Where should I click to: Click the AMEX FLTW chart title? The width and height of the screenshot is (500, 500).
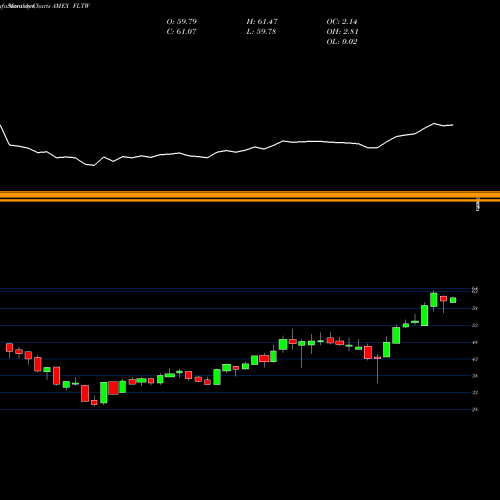coord(71,6)
